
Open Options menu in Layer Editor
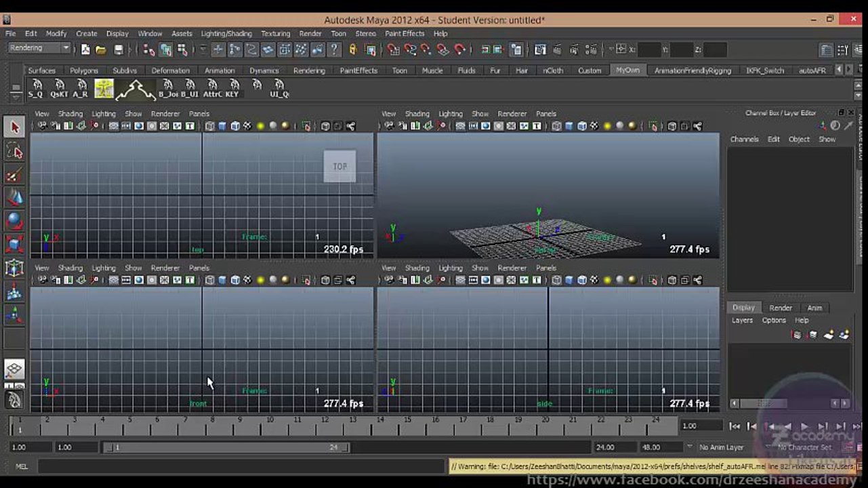774,320
